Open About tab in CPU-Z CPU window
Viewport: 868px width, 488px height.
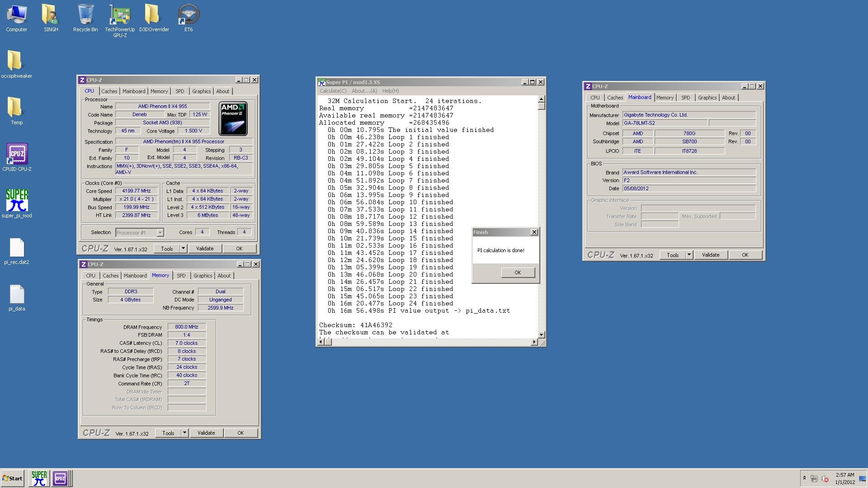(222, 91)
